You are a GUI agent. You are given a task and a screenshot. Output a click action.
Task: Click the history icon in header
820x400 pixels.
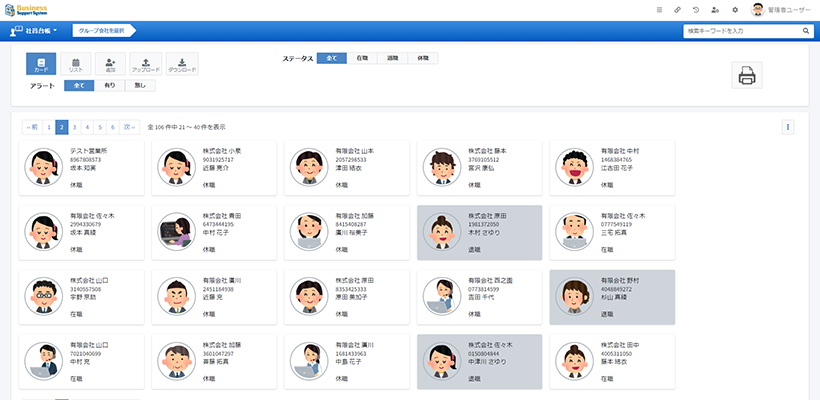pyautogui.click(x=695, y=9)
